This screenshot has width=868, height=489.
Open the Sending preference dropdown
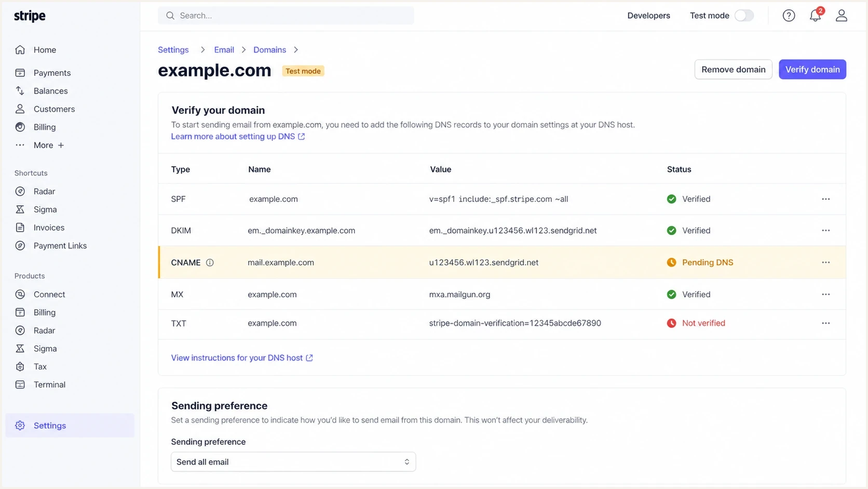[x=293, y=462]
